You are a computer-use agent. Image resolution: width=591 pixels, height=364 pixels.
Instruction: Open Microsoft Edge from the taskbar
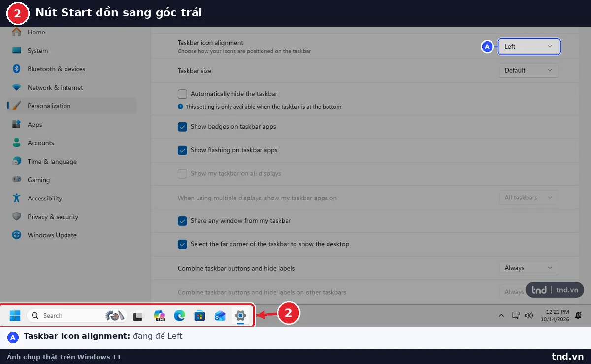(179, 316)
